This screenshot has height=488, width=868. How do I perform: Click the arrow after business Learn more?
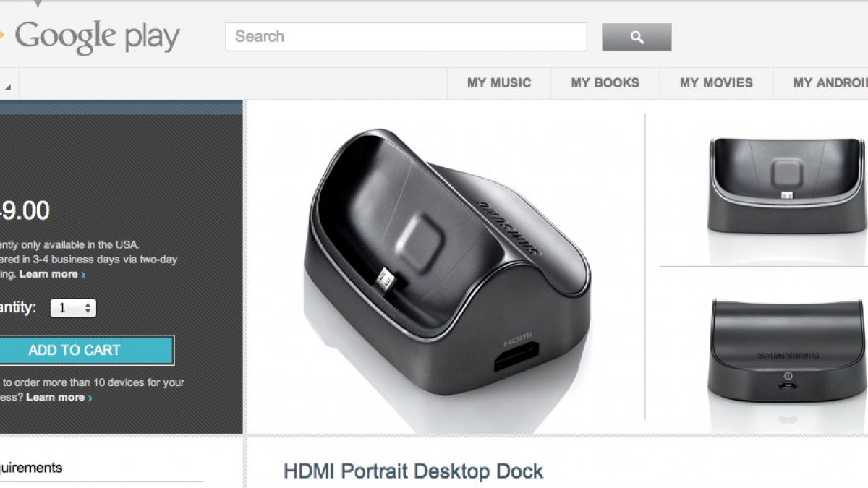tap(90, 398)
